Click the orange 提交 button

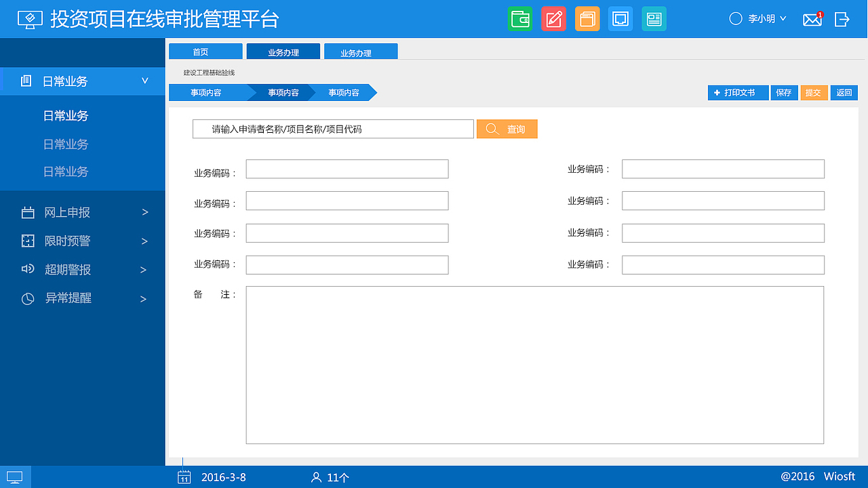[x=814, y=93]
